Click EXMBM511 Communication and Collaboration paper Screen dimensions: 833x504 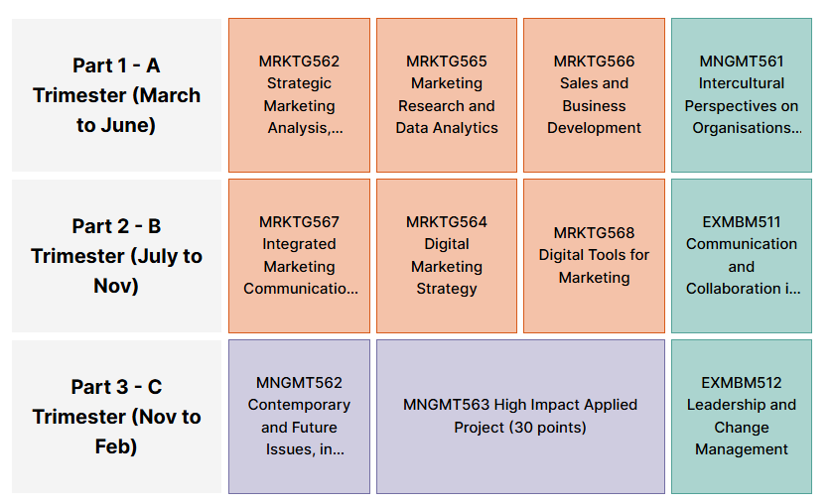pyautogui.click(x=741, y=255)
